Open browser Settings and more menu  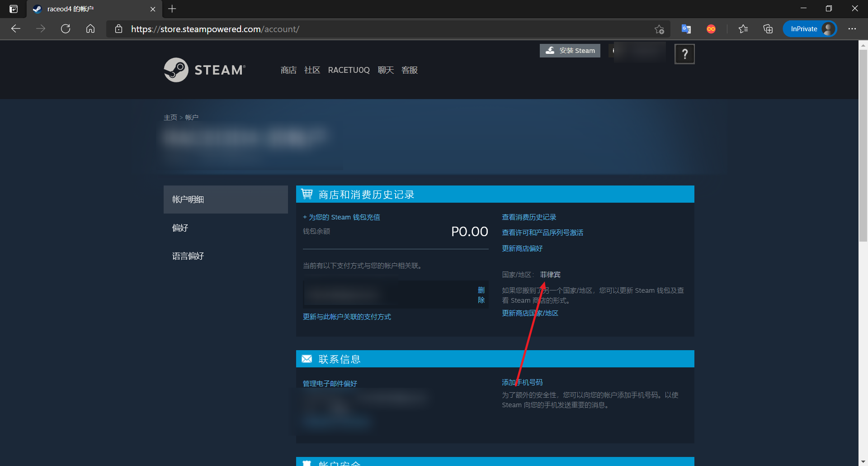852,29
